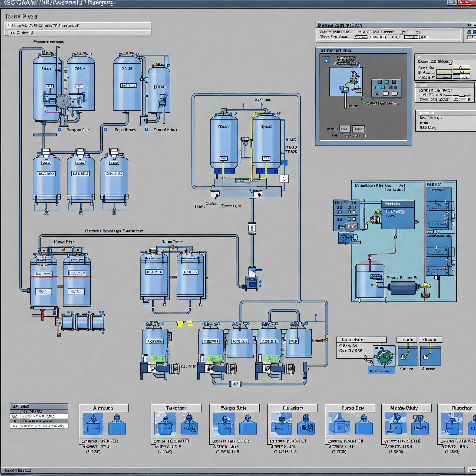Expand the first tree row at top
476x476 pixels.
(x=9, y=26)
